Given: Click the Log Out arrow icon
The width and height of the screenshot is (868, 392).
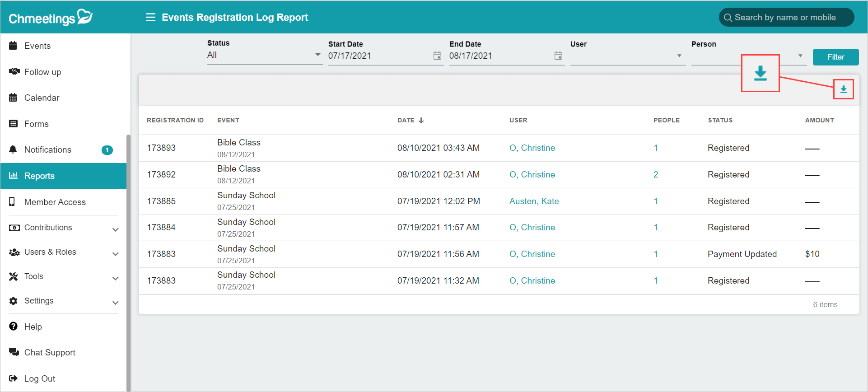Looking at the screenshot, I should pos(13,378).
